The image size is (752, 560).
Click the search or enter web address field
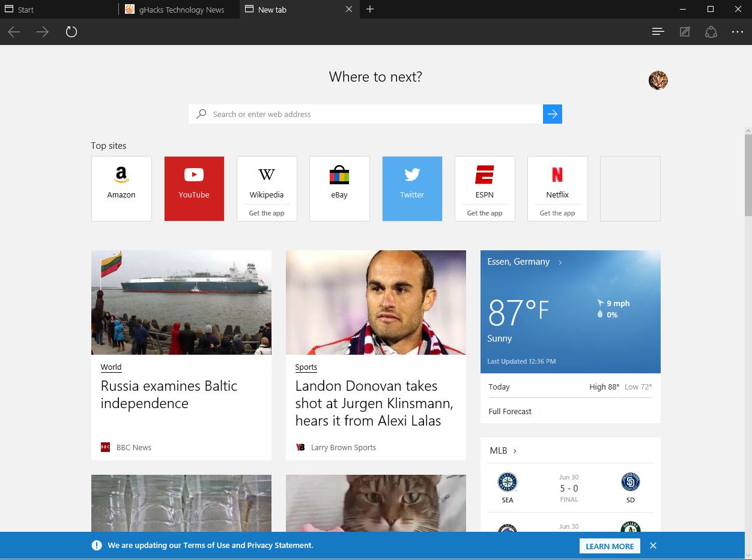point(366,114)
